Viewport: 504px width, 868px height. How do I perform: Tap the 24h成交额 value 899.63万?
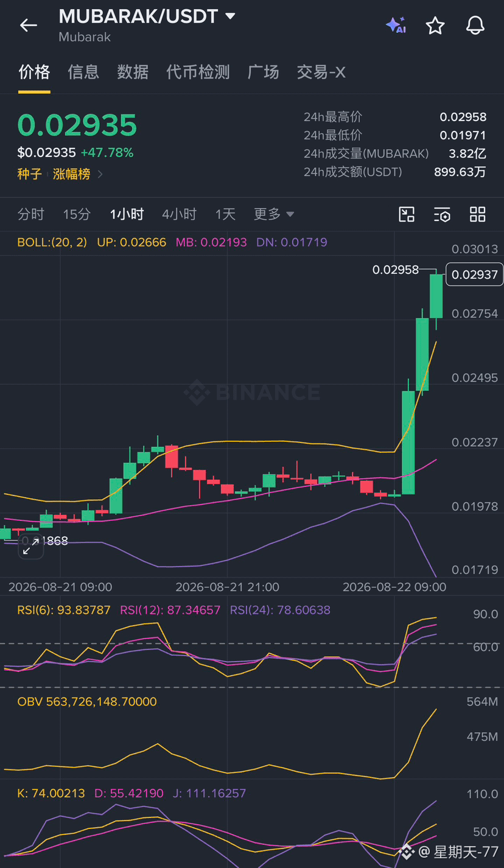460,172
